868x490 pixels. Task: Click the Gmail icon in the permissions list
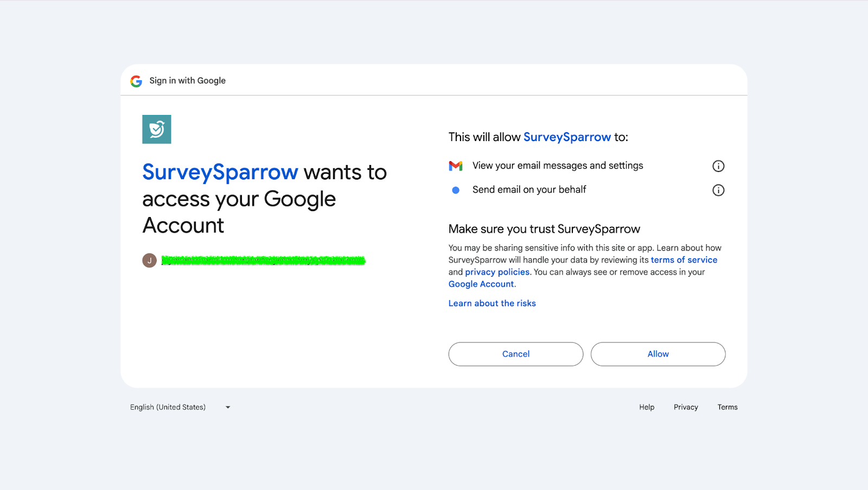click(x=456, y=166)
